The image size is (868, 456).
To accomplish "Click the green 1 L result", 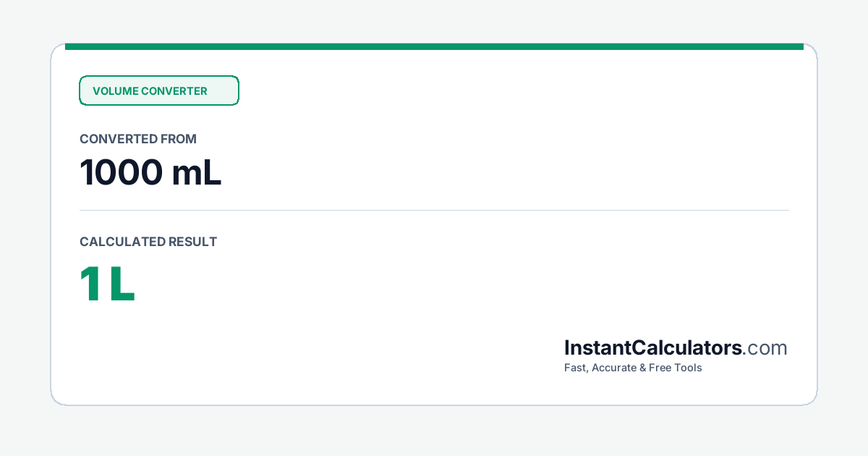I will (x=107, y=284).
